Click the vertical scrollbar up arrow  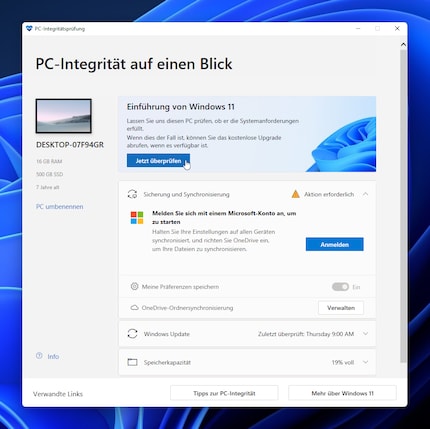(x=403, y=44)
